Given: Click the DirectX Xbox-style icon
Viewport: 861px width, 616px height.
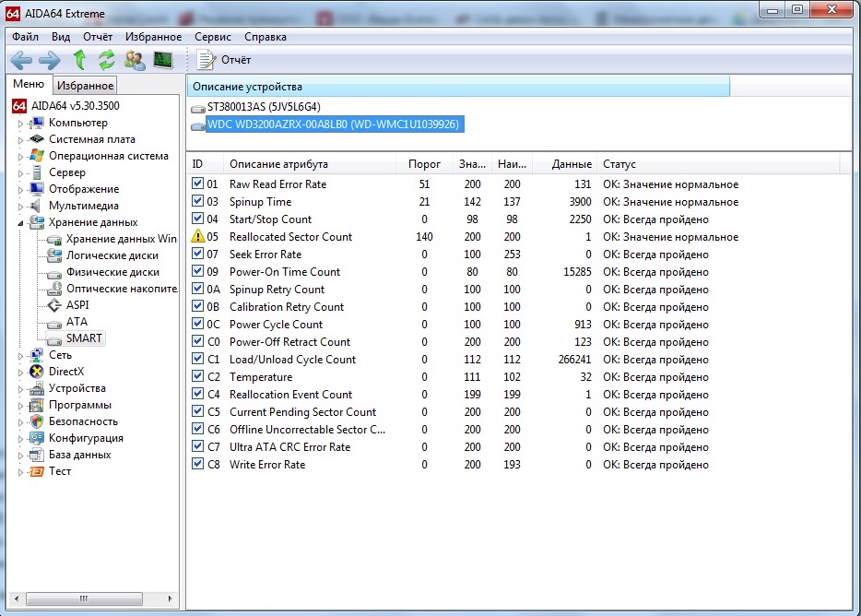Looking at the screenshot, I should [x=37, y=372].
